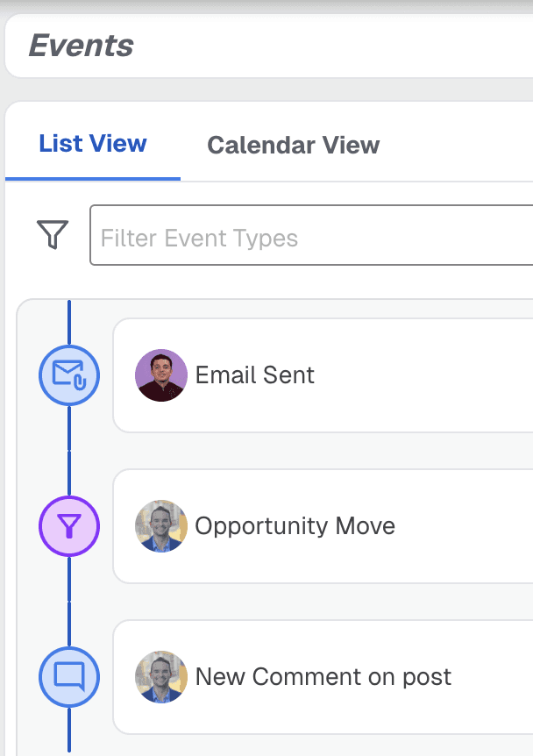Click the timeline dot above New Comment event
Image resolution: width=533 pixels, height=756 pixels.
click(69, 603)
